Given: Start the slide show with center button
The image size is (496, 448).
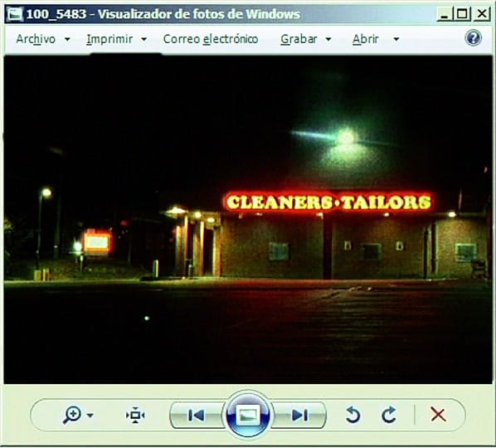Looking at the screenshot, I should (248, 415).
